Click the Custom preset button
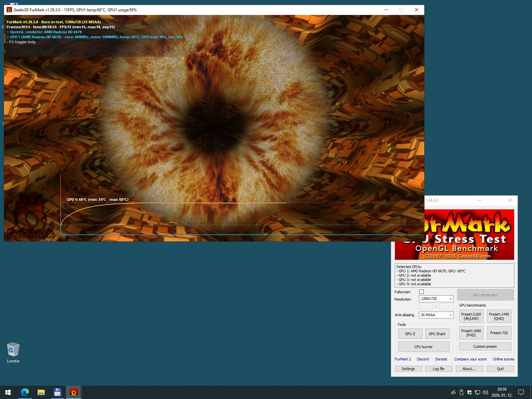The image size is (532, 399). (485, 346)
